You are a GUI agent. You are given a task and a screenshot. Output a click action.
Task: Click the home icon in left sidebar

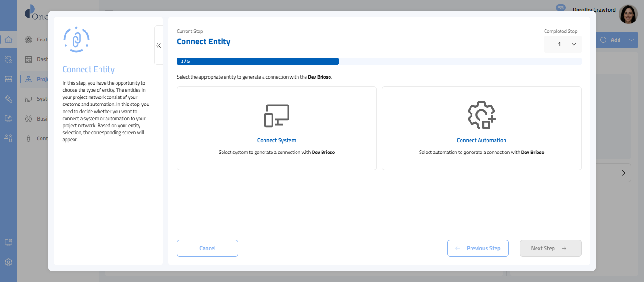(8, 40)
